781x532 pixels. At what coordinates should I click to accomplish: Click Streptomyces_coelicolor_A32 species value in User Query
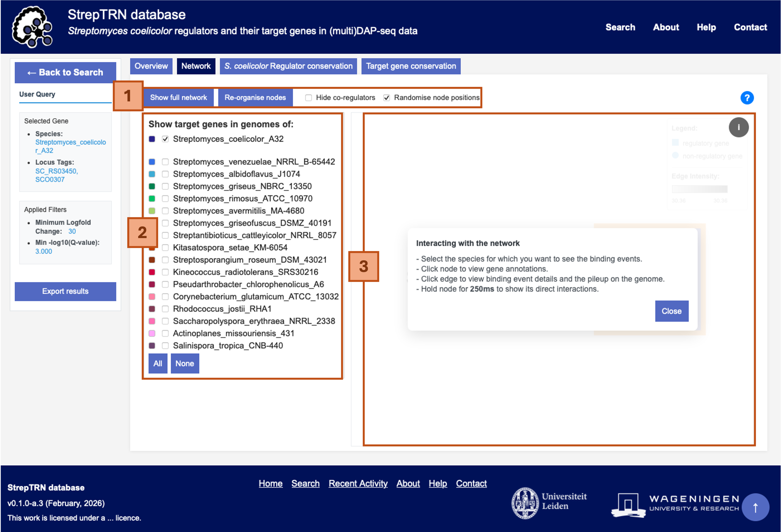tap(71, 146)
